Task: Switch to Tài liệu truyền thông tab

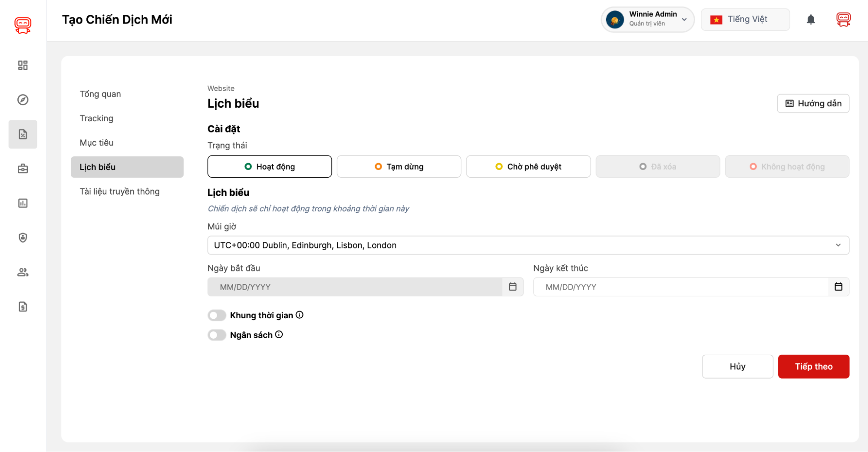Action: pyautogui.click(x=119, y=191)
